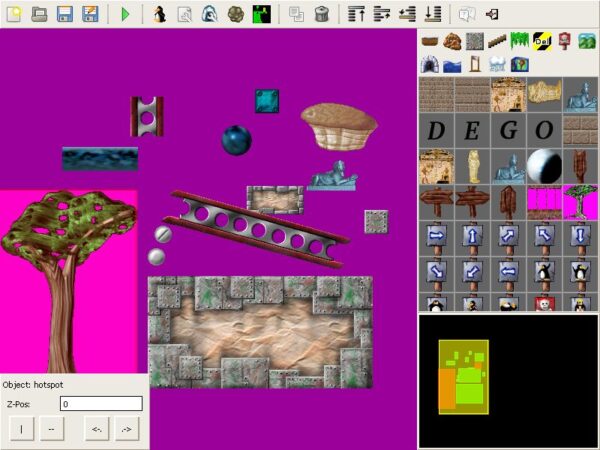Click the raise object to top icon
This screenshot has height=450, width=600.
pos(357,14)
